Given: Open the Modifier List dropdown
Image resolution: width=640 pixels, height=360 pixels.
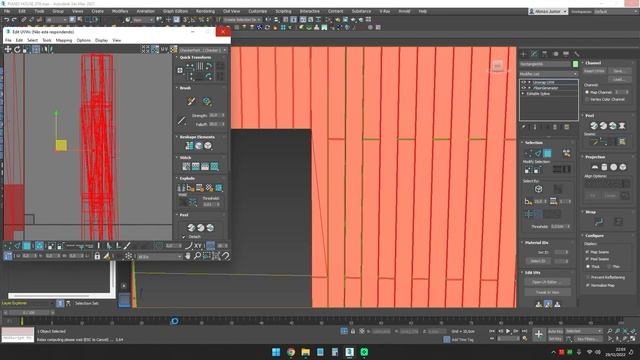Looking at the screenshot, I should coord(549,74).
